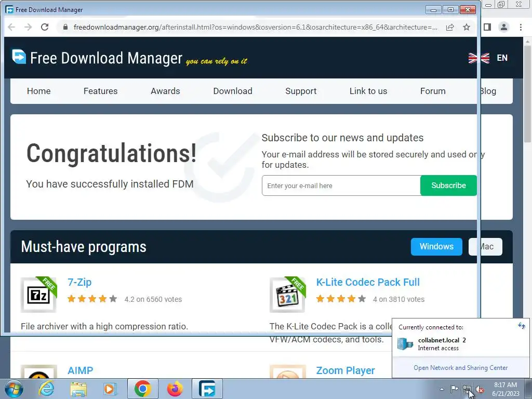Click the Free Download Manager logo icon

[19, 57]
